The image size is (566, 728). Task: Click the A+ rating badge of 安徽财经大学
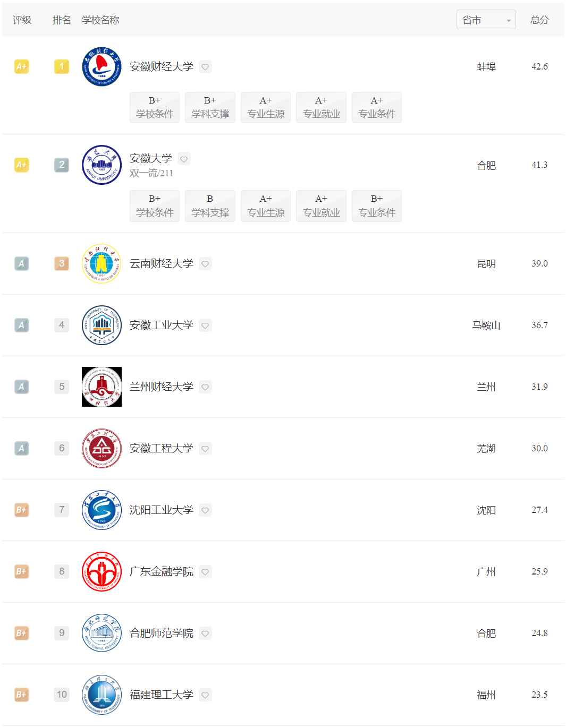coord(21,66)
